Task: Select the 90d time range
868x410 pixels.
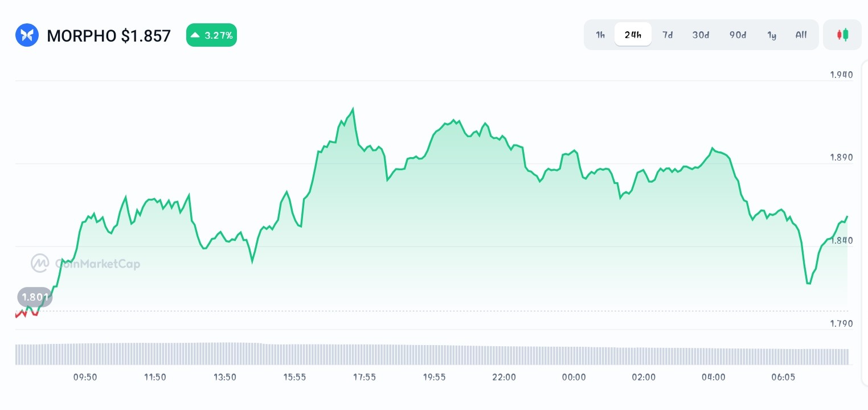Action: [x=738, y=35]
